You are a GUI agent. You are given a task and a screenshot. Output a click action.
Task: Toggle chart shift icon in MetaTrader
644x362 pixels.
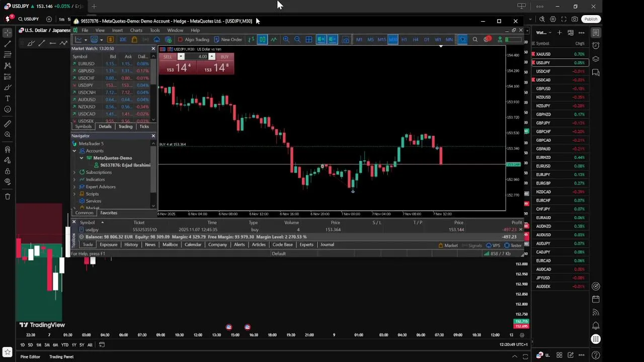point(332,39)
